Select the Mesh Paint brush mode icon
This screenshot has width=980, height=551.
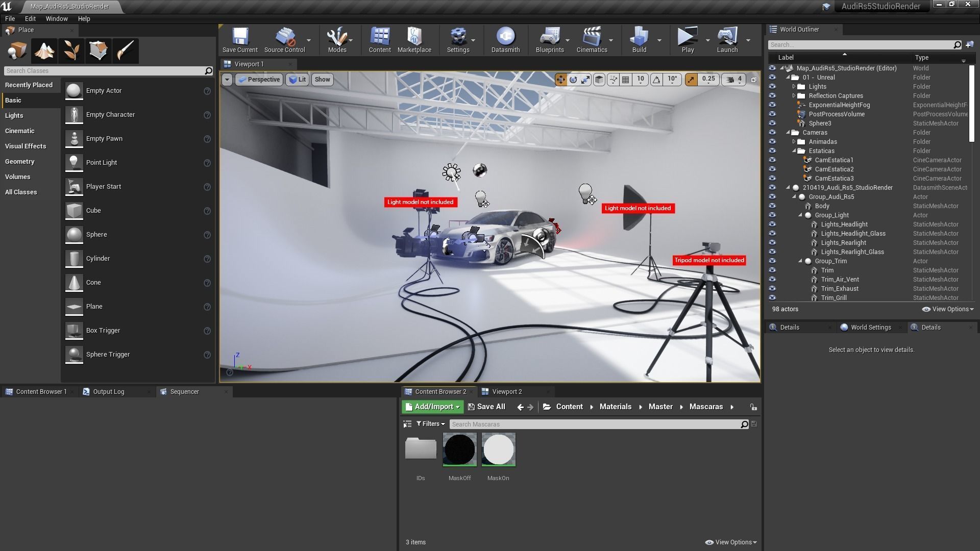(126, 51)
